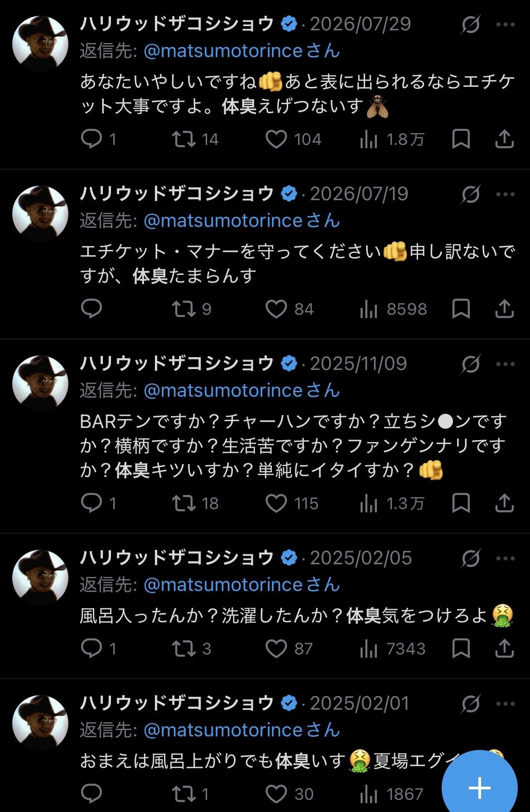Share the 2025/02/05 tweet
This screenshot has height=812, width=530.
point(504,648)
